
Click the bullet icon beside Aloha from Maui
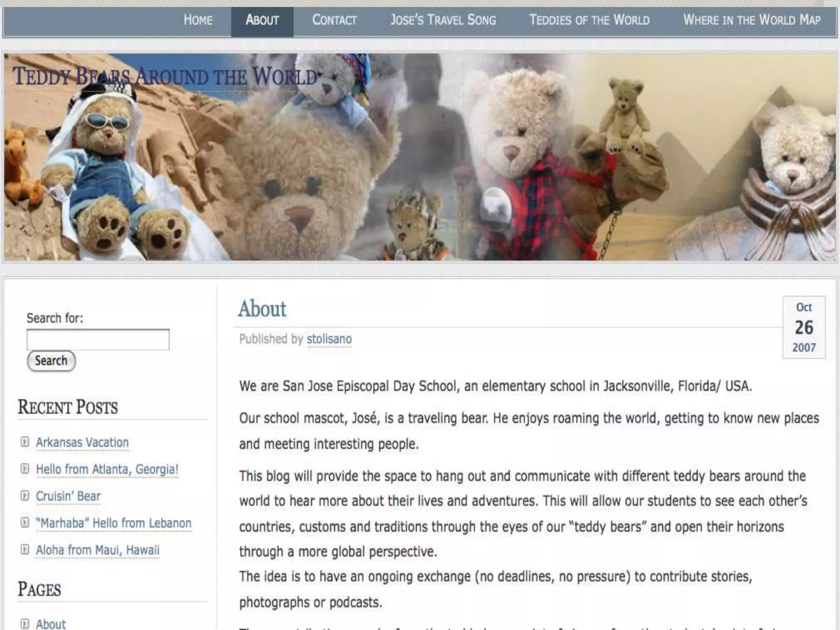click(25, 549)
